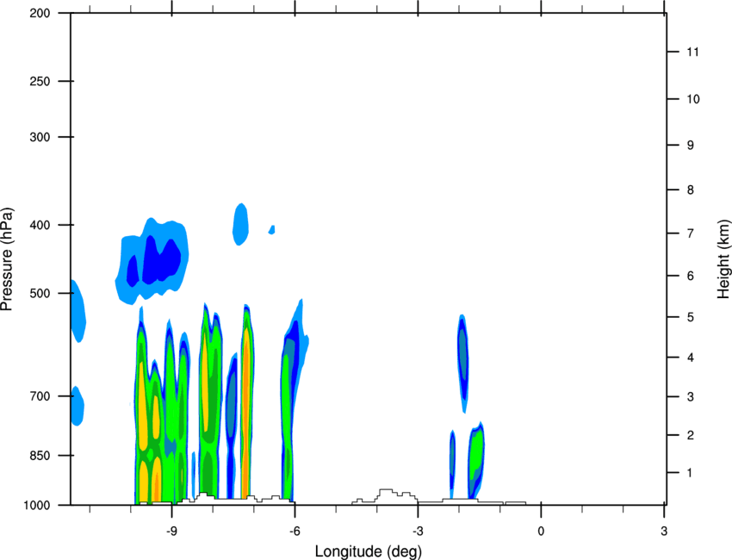Viewport: 732px width, 560px height.
Task: Click the Longitude (deg) axis title
Action: tap(369, 551)
